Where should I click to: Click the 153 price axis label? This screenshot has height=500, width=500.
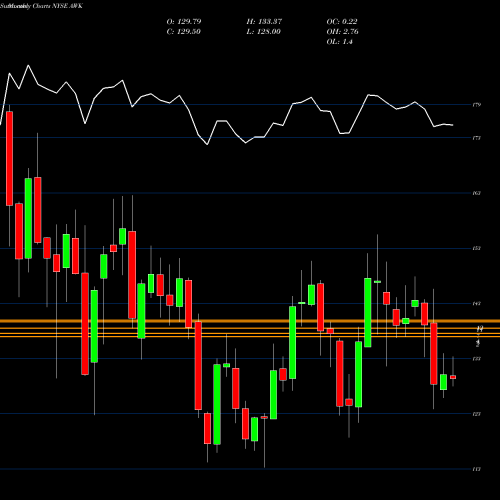477,248
